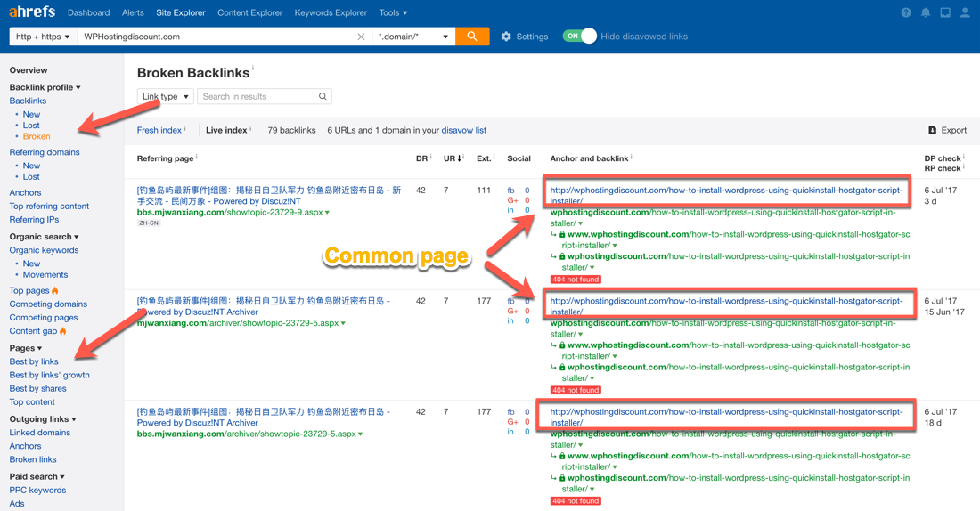The height and width of the screenshot is (511, 980).
Task: Open the Tools dropdown menu
Action: pos(393,12)
